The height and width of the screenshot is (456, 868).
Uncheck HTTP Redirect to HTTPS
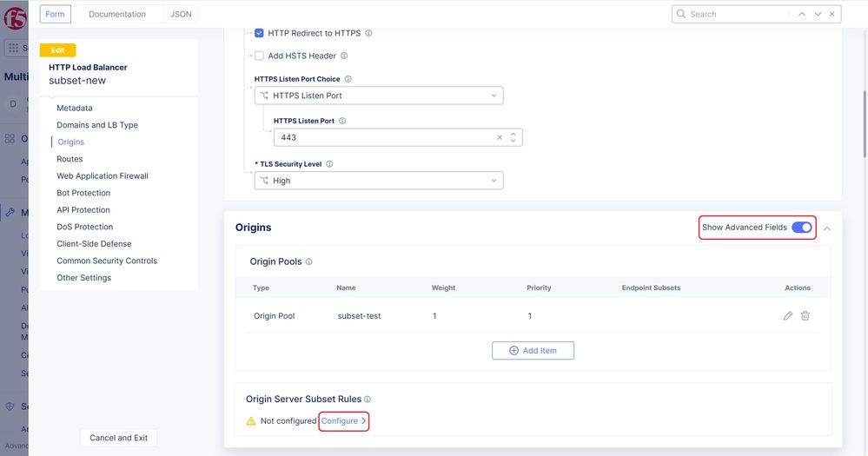pyautogui.click(x=259, y=33)
